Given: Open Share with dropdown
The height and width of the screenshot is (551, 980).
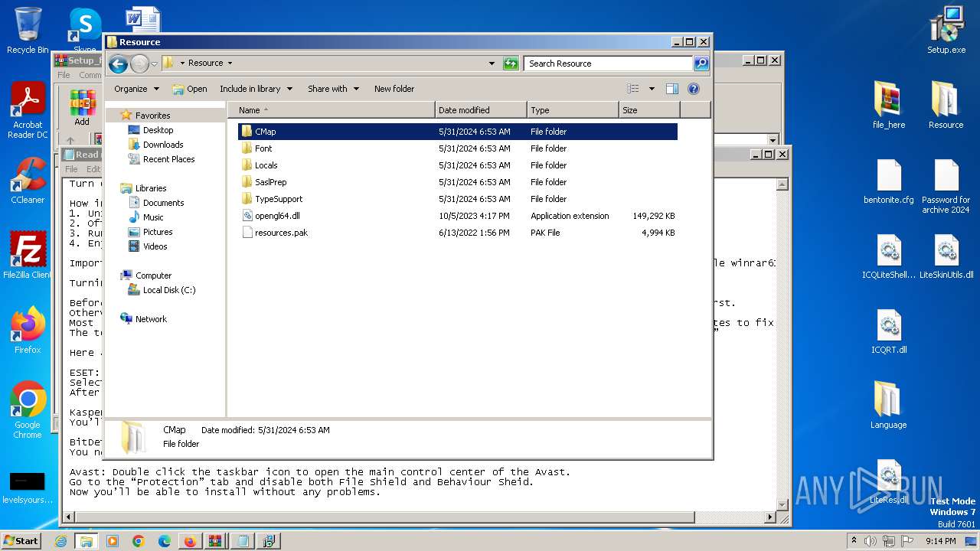Looking at the screenshot, I should [x=333, y=89].
